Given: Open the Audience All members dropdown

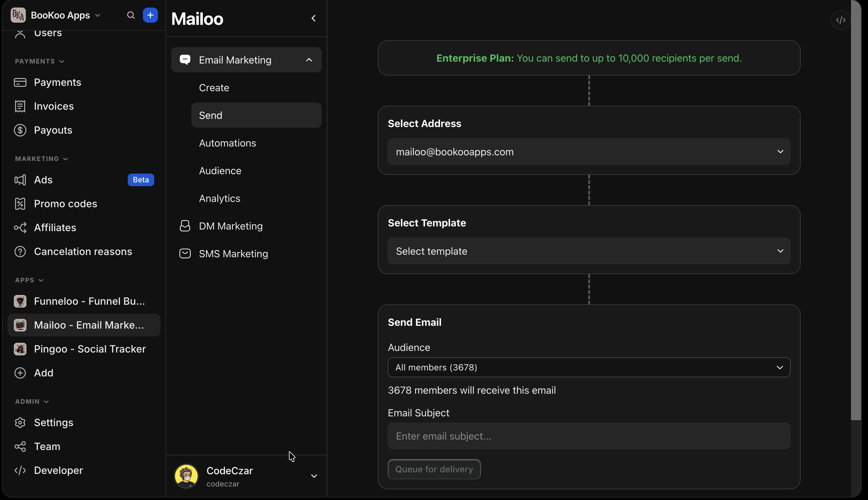Looking at the screenshot, I should [589, 367].
